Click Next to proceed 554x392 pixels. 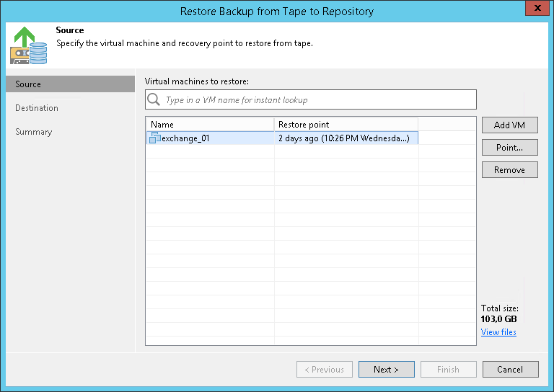point(386,370)
